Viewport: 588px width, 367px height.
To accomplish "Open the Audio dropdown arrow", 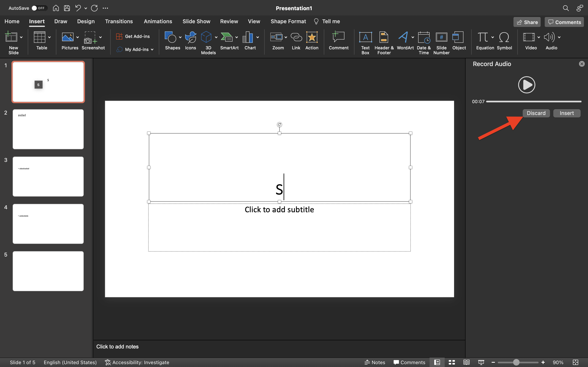I will click(x=559, y=37).
